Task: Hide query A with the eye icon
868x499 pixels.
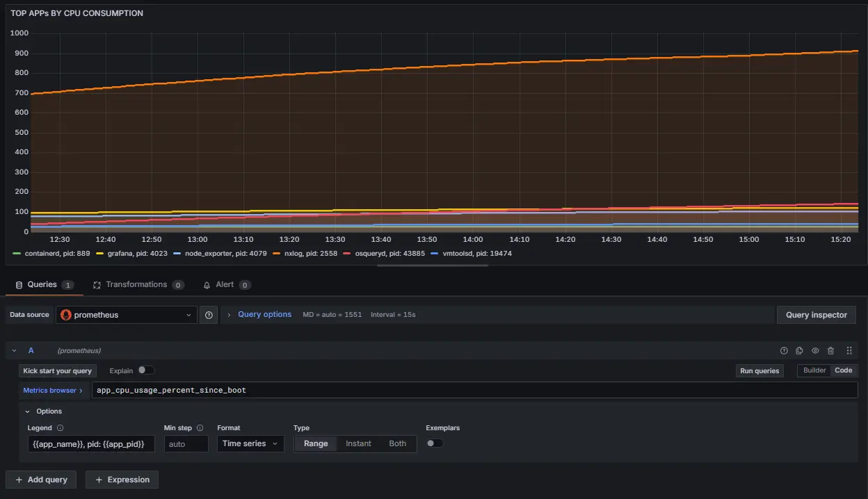Action: pos(815,351)
